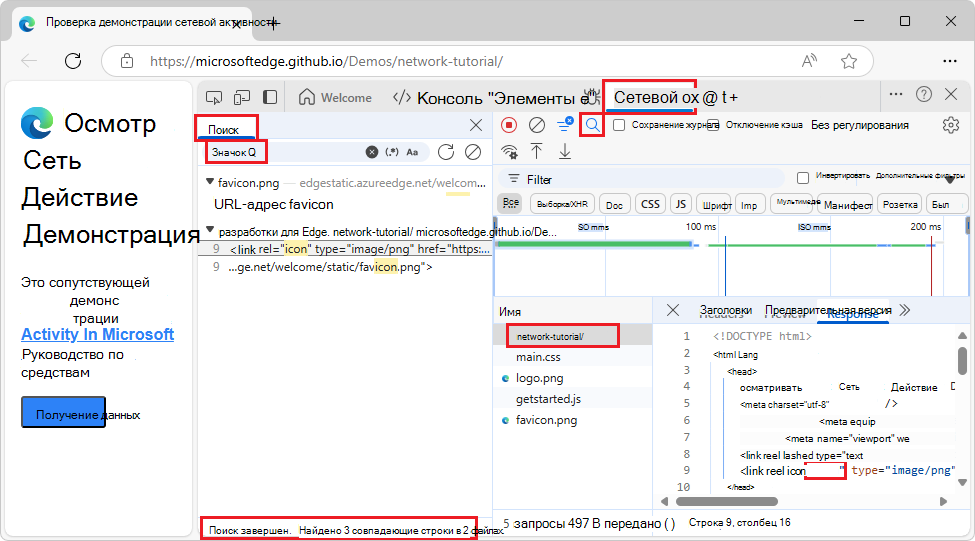Select favicon.png request in list
Viewport: 975px width, 541px height.
(x=573, y=420)
